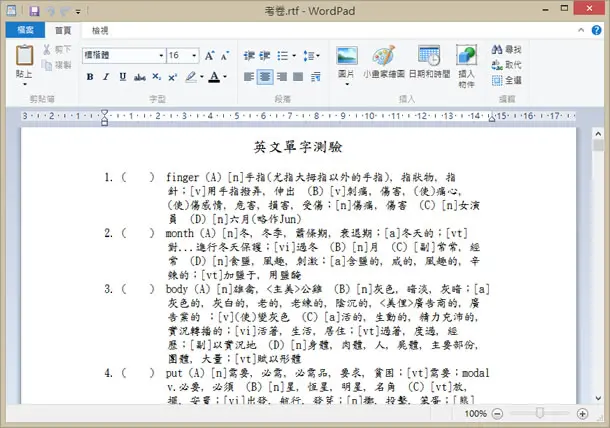Expand the font size 16 dropdown
Image resolution: width=610 pixels, height=428 pixels.
coord(194,56)
